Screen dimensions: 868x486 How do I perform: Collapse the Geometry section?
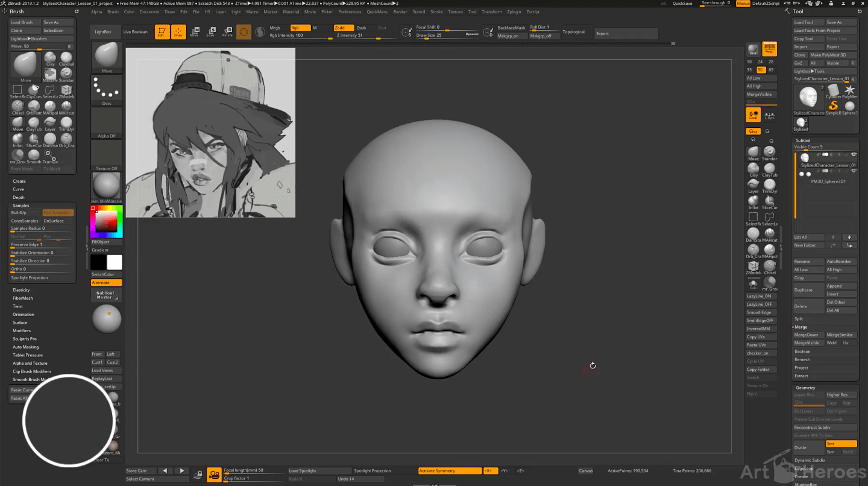805,388
